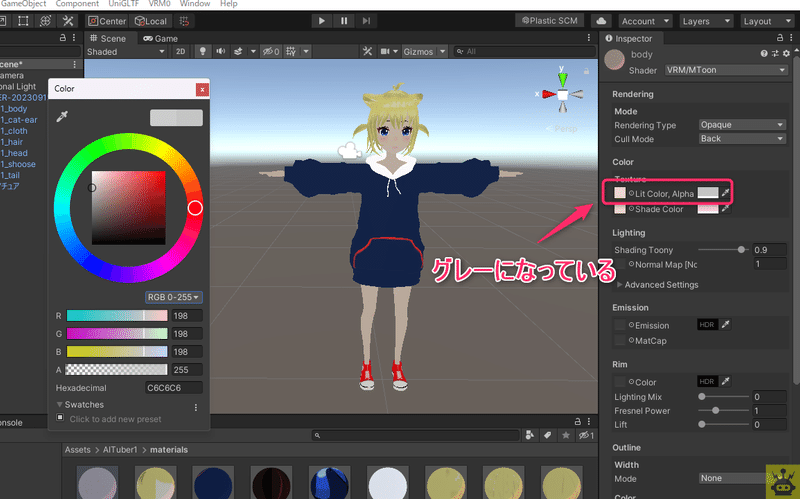Open component editor tools in Scene view
Screen dimensions: 800x499
(x=367, y=52)
